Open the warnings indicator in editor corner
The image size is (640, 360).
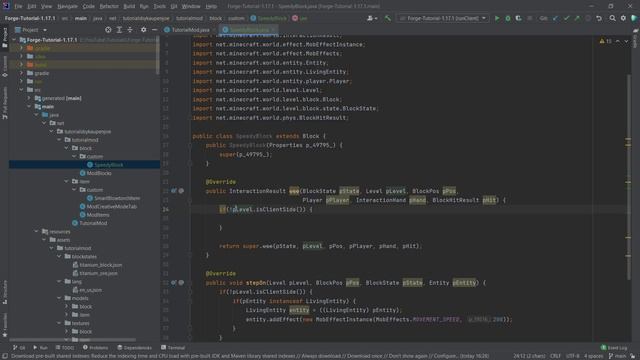coord(605,41)
